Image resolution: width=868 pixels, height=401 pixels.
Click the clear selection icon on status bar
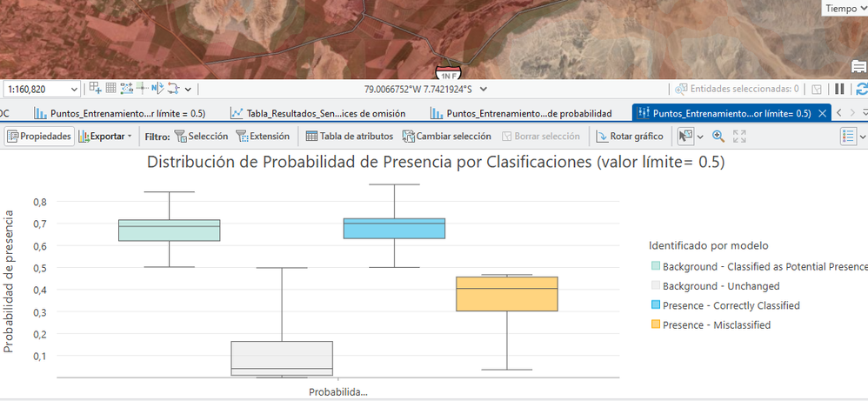[817, 89]
